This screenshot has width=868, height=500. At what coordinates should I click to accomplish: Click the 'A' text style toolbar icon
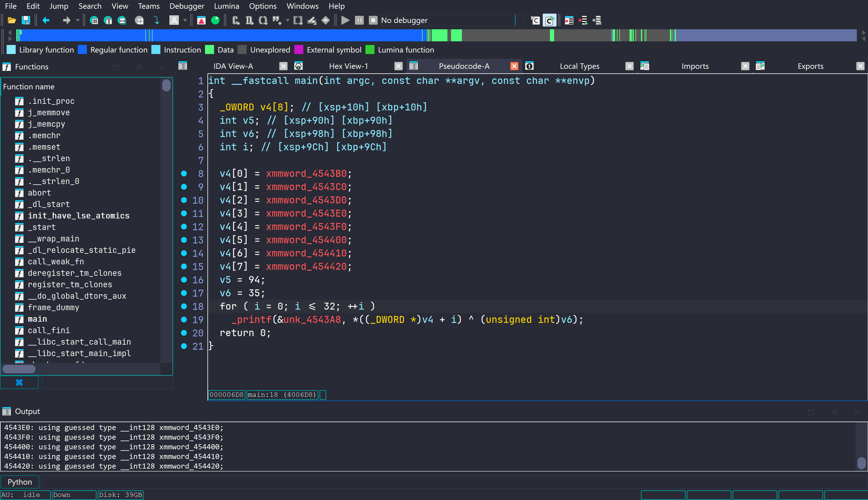pos(174,21)
